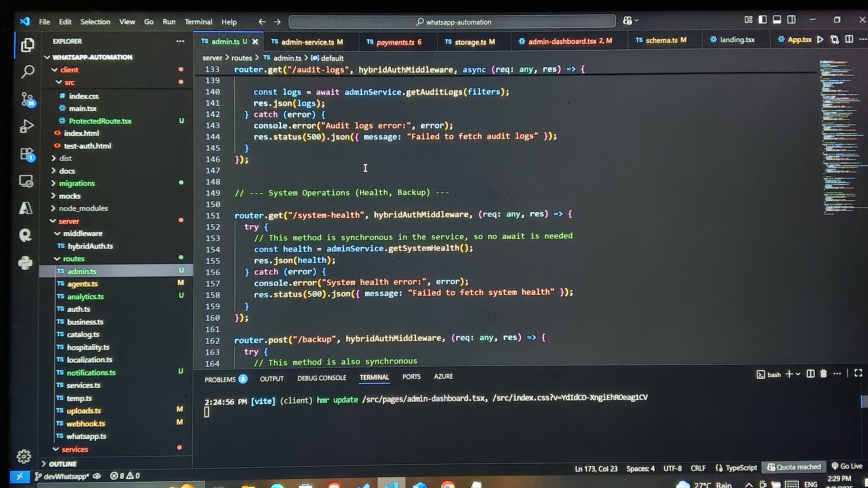Toggle the bottom panel layout button

777,20
